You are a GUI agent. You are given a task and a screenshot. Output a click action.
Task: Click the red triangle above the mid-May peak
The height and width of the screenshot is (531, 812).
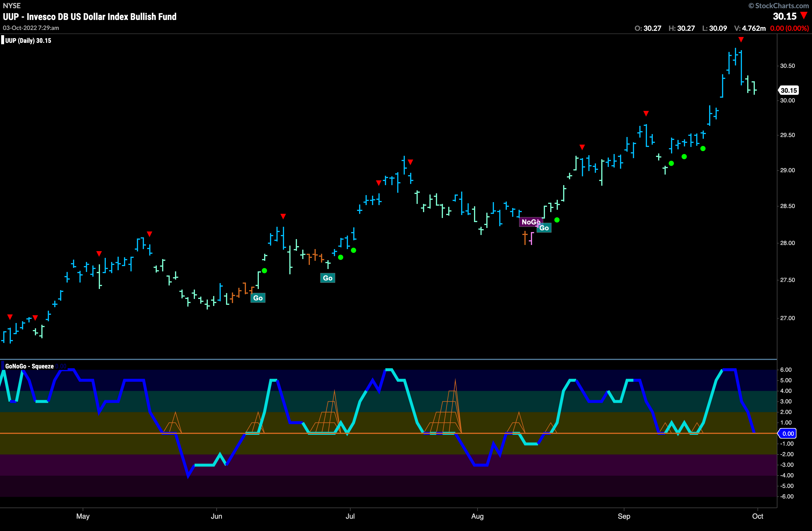click(x=150, y=234)
